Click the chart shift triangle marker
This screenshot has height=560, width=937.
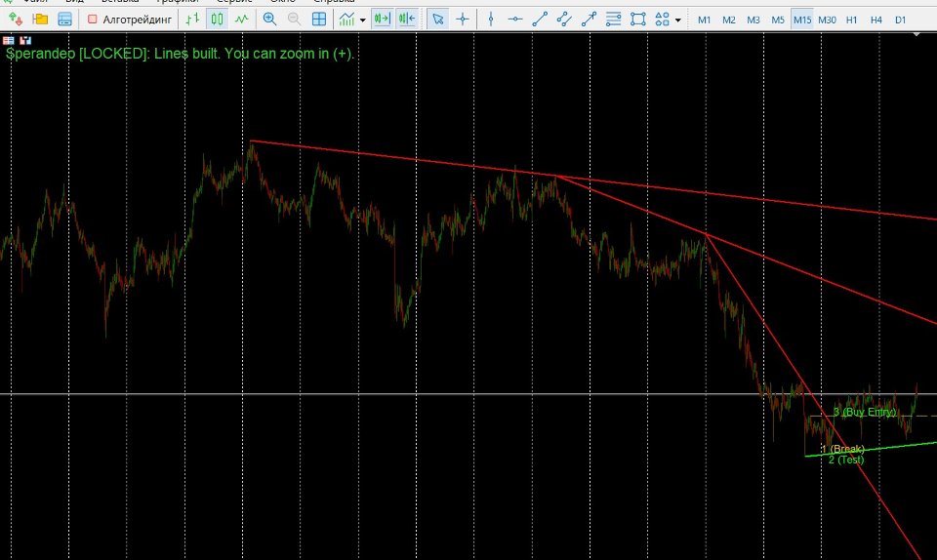tap(917, 34)
